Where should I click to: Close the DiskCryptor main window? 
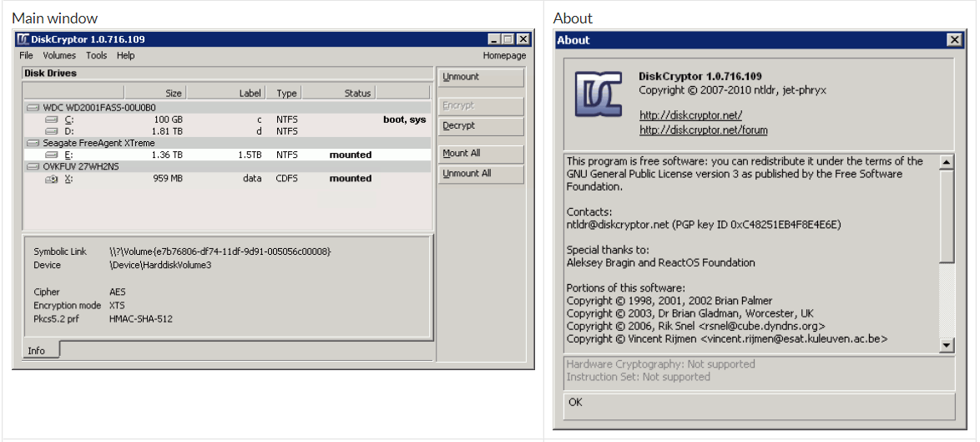[x=523, y=39]
